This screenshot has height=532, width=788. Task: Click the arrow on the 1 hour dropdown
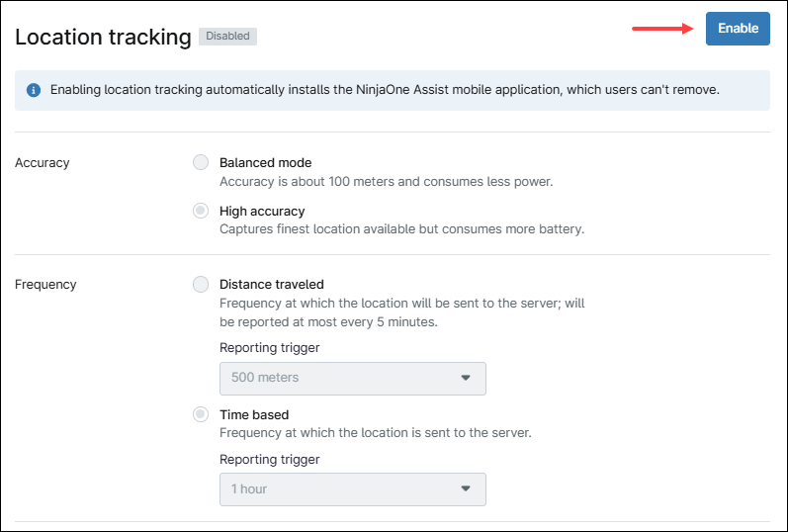pos(467,488)
